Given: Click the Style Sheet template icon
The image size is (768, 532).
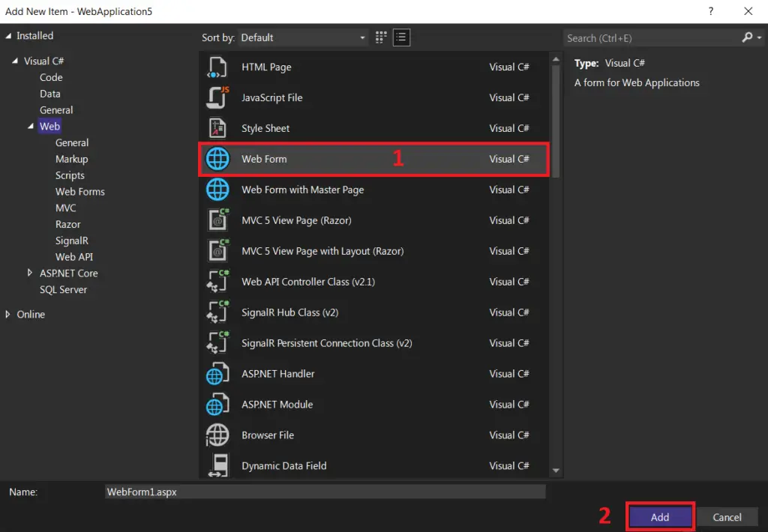Looking at the screenshot, I should coord(217,129).
